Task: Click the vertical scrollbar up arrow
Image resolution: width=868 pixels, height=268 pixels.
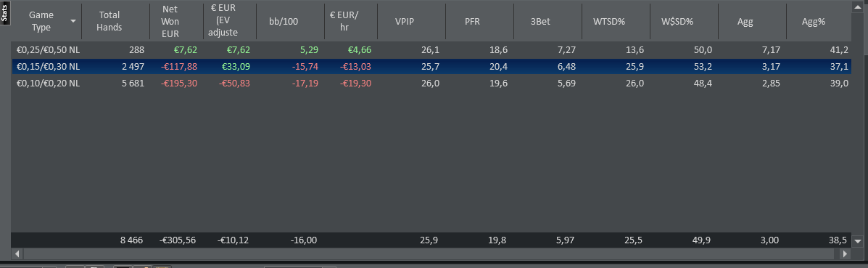Action: click(x=859, y=6)
